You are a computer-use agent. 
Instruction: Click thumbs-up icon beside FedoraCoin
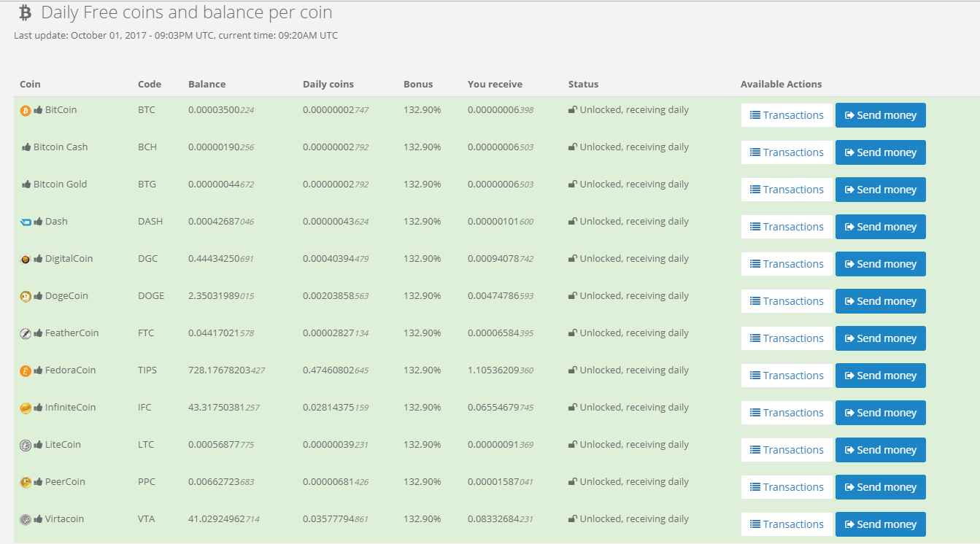(38, 370)
